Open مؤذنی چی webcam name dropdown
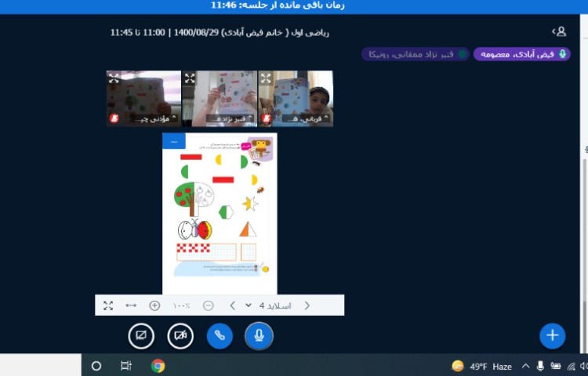 pyautogui.click(x=155, y=119)
